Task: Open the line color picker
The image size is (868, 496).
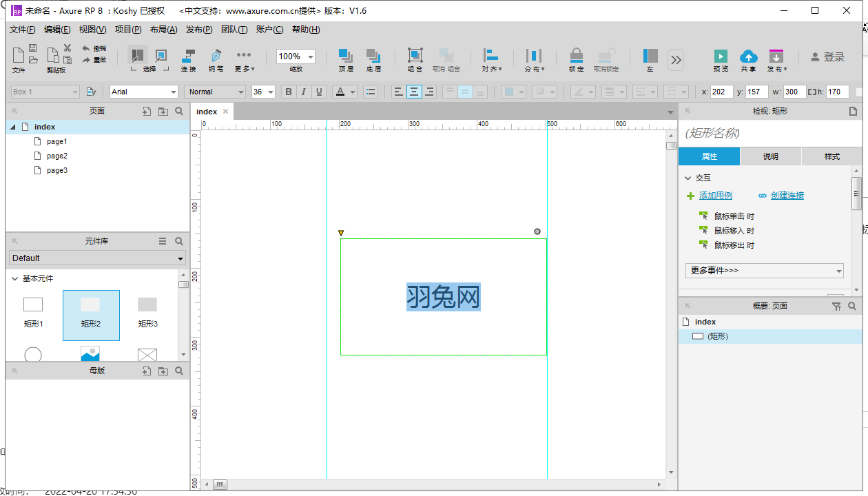Action: click(583, 92)
